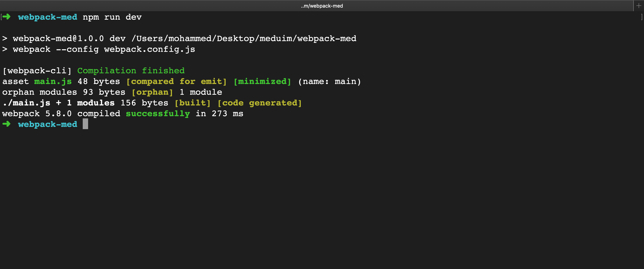Click the [webpack-cli] label
Viewport: 644px width, 269px height.
coord(36,71)
